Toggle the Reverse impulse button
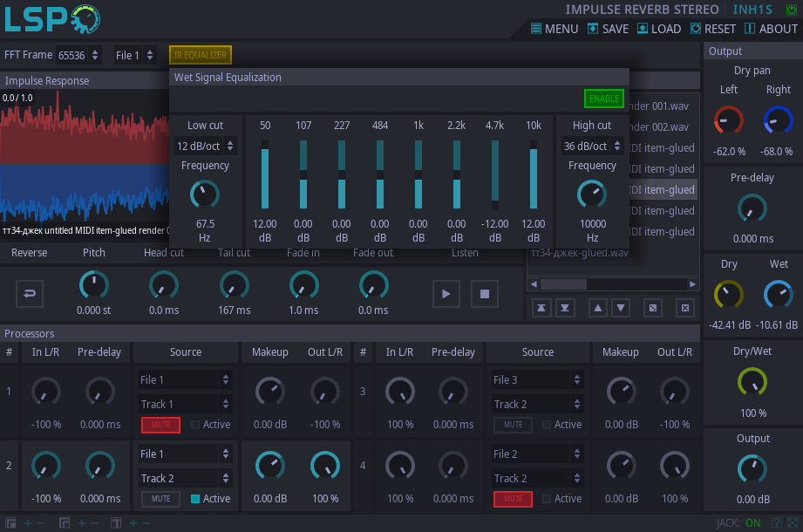The height and width of the screenshot is (532, 803). [29, 293]
